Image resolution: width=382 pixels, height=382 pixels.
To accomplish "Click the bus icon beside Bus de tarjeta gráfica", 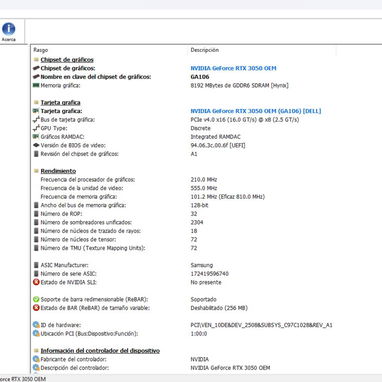I will [36, 119].
